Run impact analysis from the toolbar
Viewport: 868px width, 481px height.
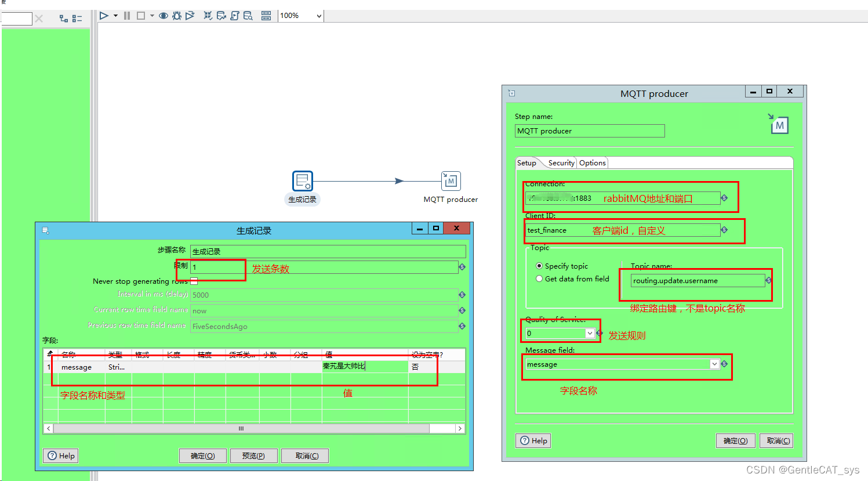click(221, 16)
